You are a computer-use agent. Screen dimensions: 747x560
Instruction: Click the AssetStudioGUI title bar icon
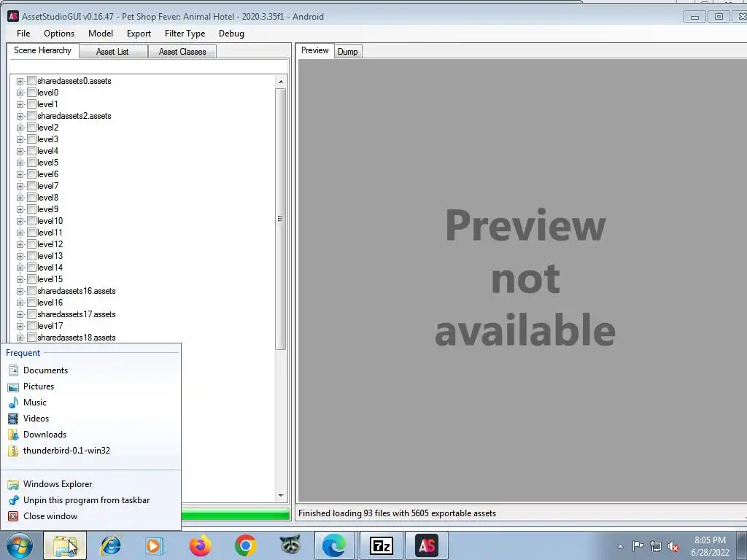(13, 16)
